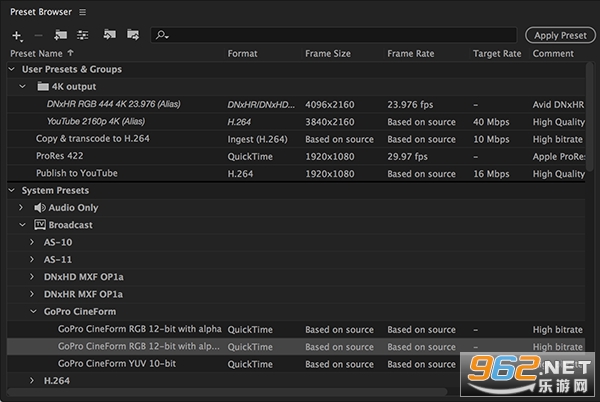Image resolution: width=600 pixels, height=402 pixels.
Task: Click the Avid DNxHR comment cell
Action: click(558, 104)
